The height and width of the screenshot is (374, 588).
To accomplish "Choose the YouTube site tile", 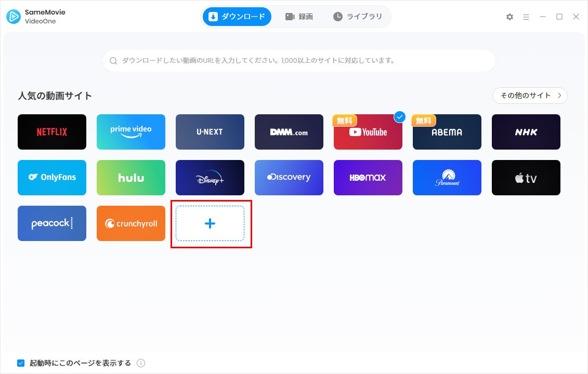I will 368,132.
